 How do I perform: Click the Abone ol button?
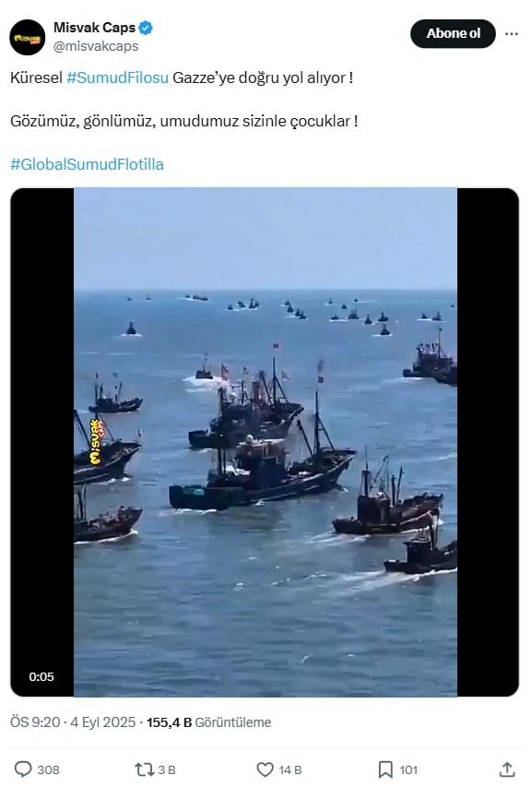(454, 33)
